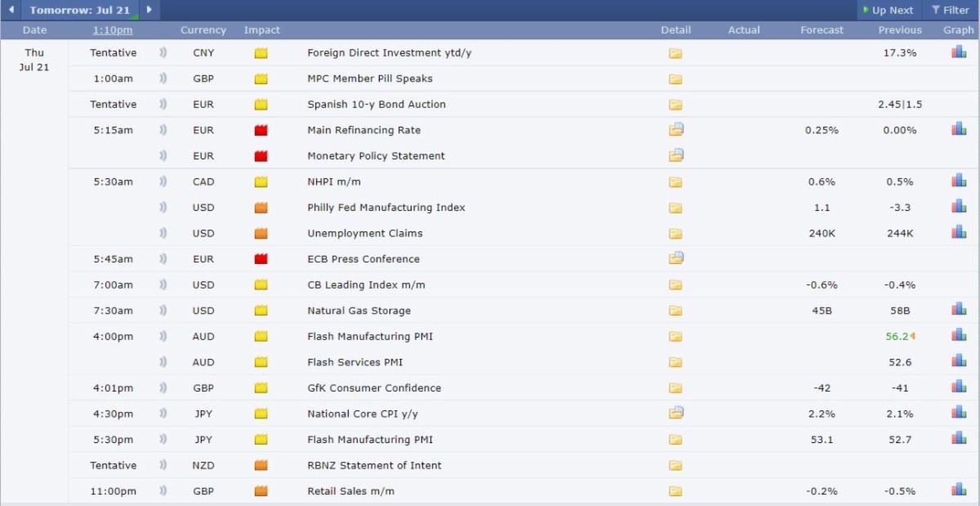Open detail folder for MPC Member Pill Speaks
980x506 pixels.
(x=675, y=79)
